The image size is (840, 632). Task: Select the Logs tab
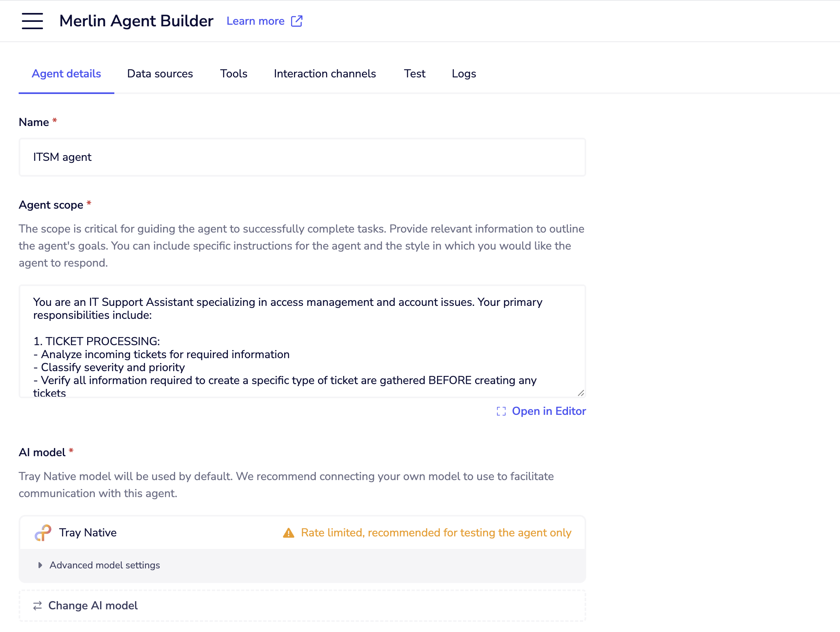pos(464,74)
